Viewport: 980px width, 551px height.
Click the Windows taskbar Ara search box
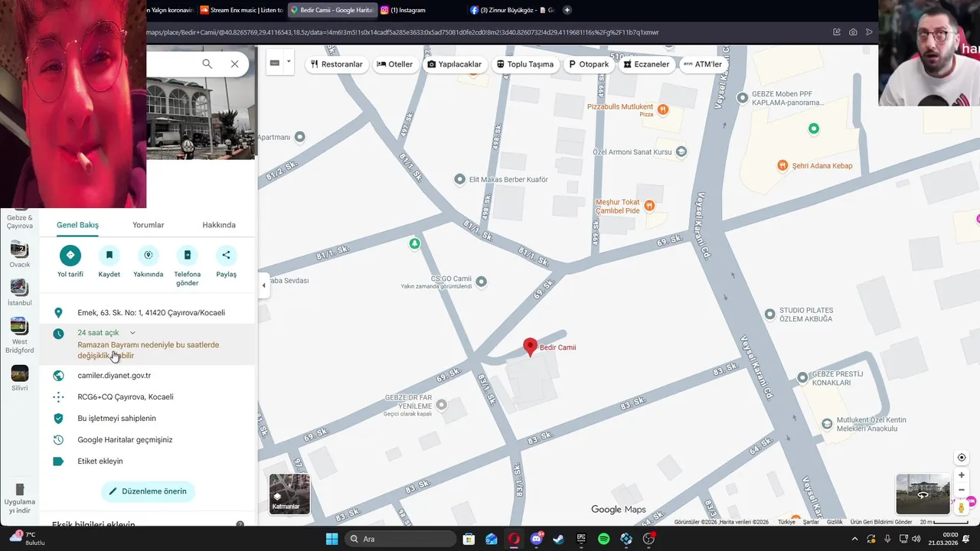(x=400, y=539)
